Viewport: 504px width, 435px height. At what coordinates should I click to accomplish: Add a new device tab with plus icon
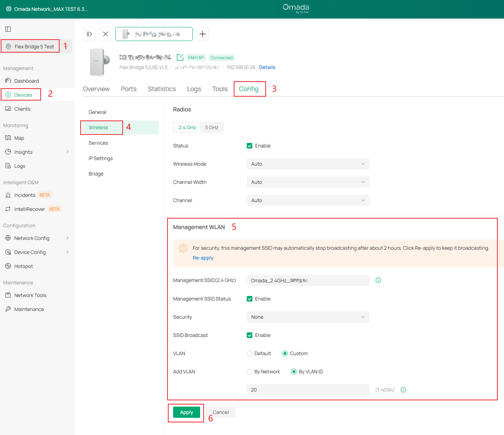202,34
